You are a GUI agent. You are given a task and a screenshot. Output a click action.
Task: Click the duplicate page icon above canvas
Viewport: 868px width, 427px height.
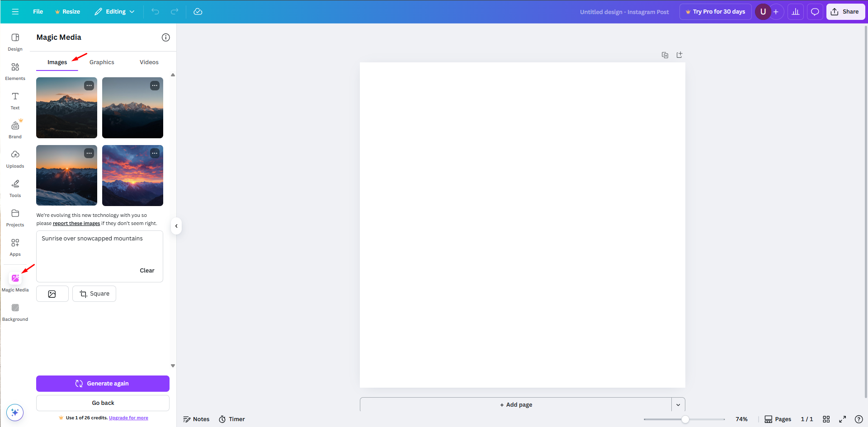point(665,55)
